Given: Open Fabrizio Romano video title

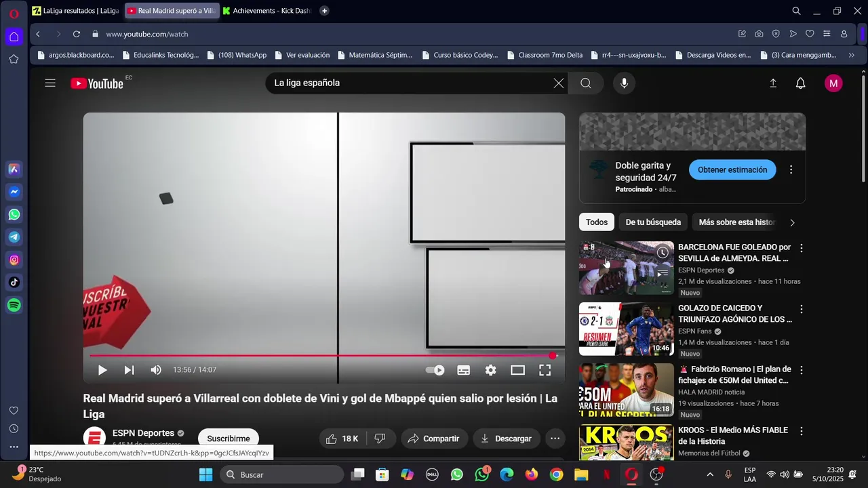Looking at the screenshot, I should pos(735,375).
